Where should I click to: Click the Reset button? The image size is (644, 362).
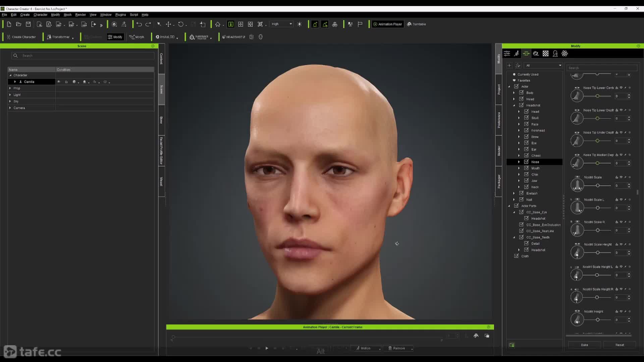(620, 345)
